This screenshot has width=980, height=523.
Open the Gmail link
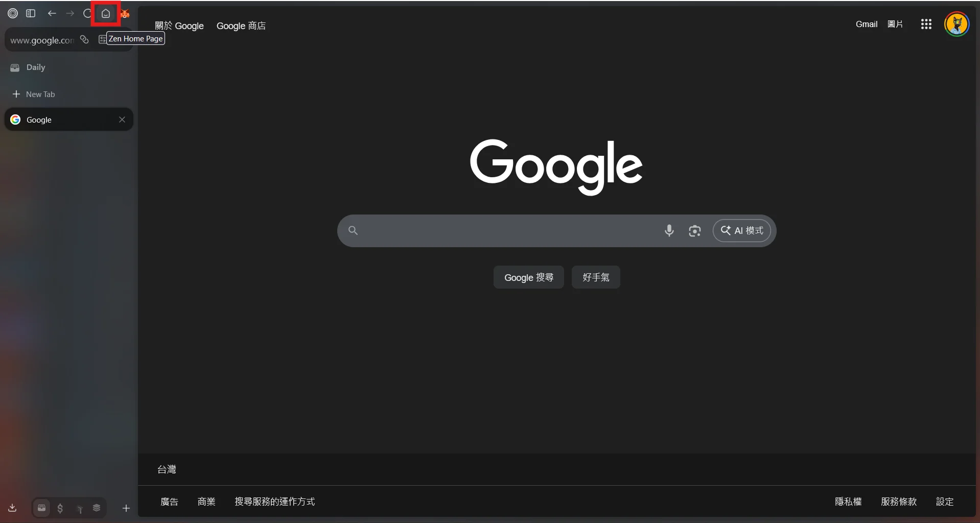(x=866, y=24)
